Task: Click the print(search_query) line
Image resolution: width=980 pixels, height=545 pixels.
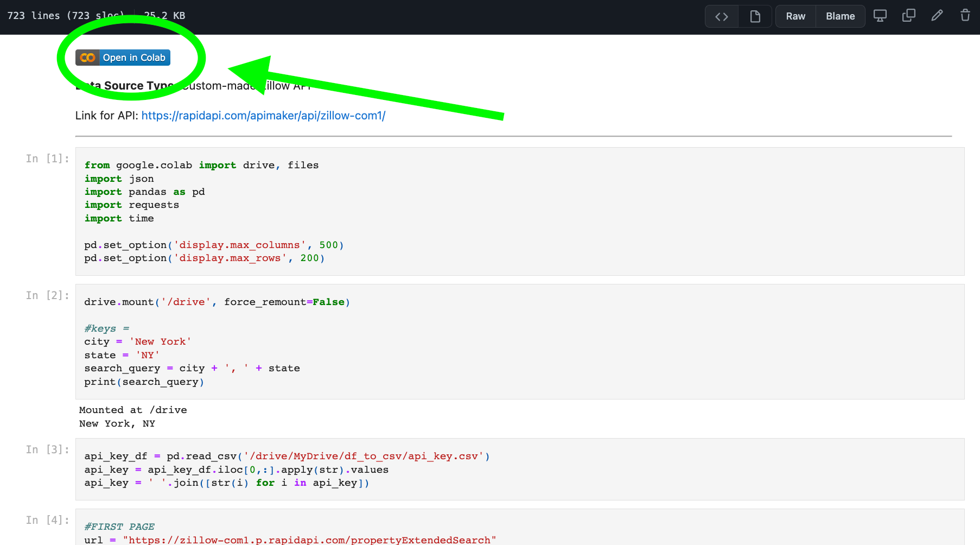Action: pos(144,382)
